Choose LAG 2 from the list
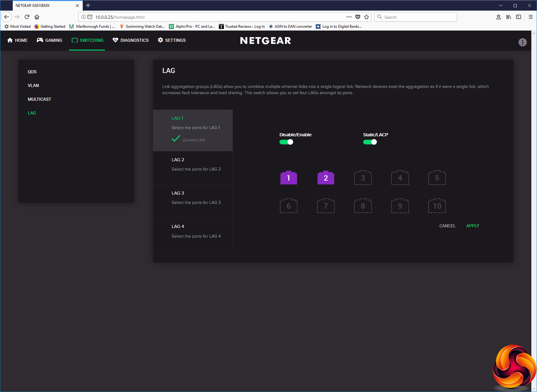Image resolution: width=537 pixels, height=392 pixels. tap(193, 168)
